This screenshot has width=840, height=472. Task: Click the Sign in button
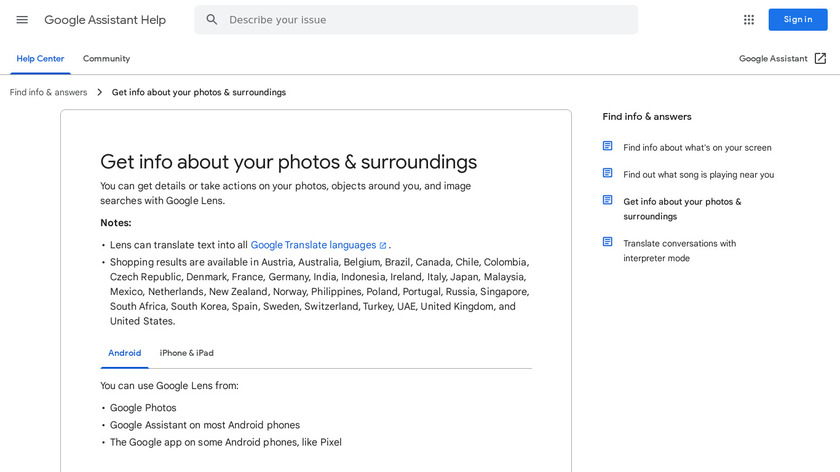pos(798,20)
